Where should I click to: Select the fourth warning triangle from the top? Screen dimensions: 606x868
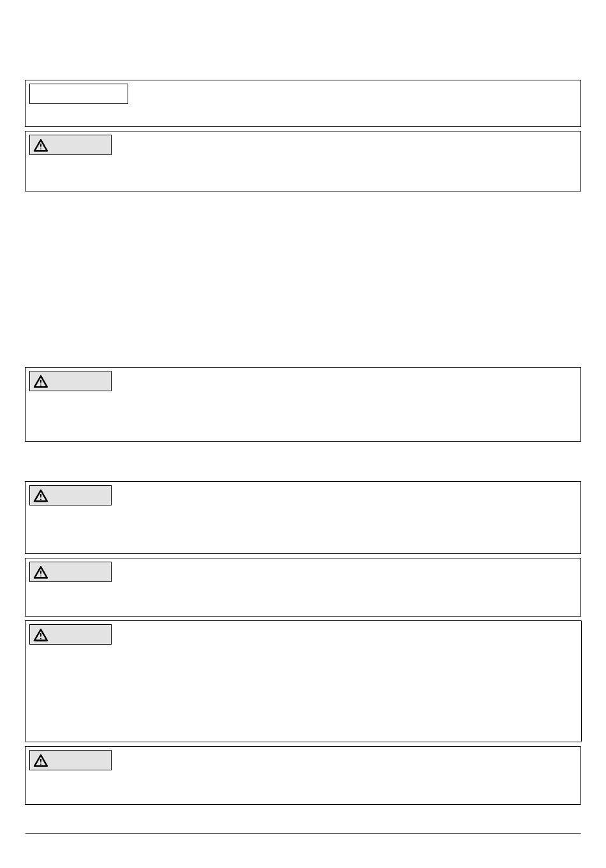41,572
